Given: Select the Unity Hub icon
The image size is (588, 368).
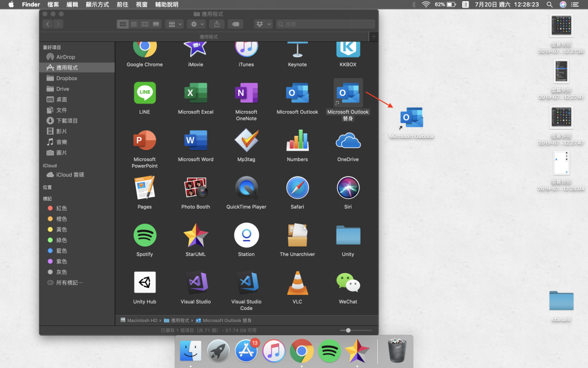Looking at the screenshot, I should coord(145,282).
